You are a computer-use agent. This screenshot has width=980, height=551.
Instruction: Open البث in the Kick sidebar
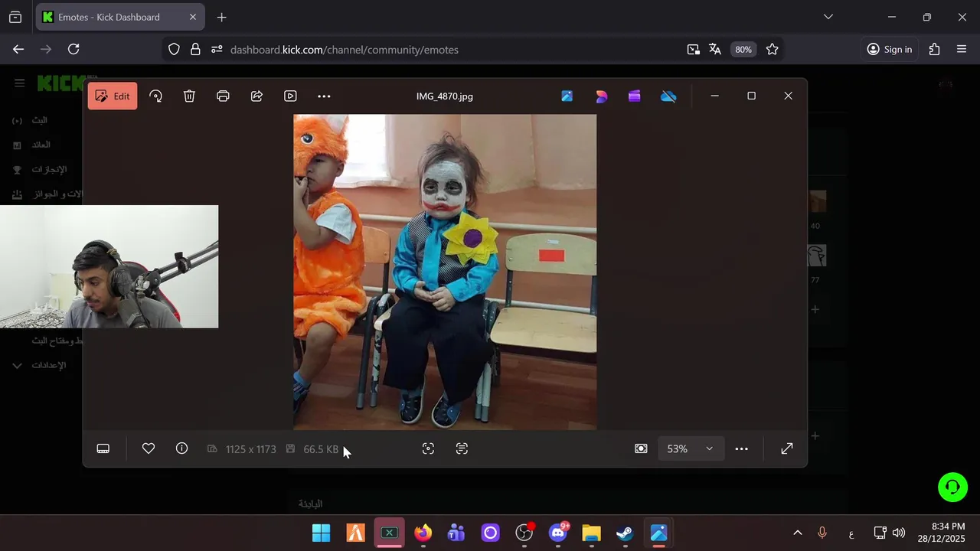click(x=31, y=120)
